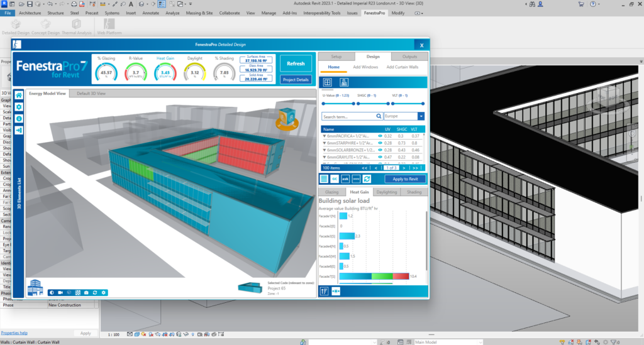
Task: Adjust the VLT slider right handle
Action: (x=423, y=104)
